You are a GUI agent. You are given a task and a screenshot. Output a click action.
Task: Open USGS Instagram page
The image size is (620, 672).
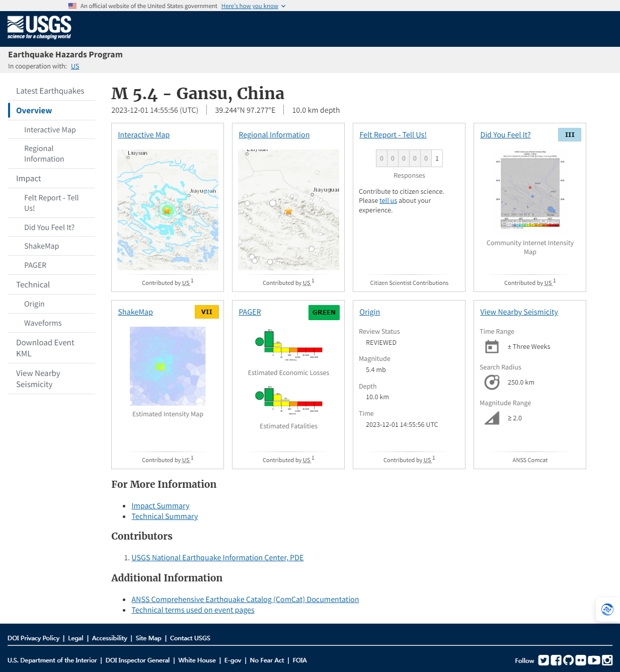point(607,660)
